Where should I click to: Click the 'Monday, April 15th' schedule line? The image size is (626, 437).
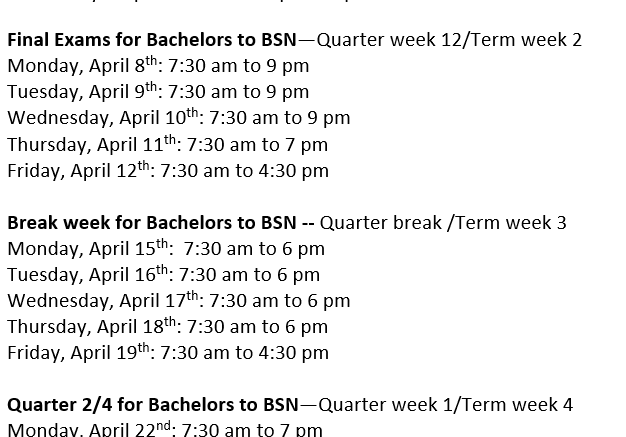pyautogui.click(x=166, y=249)
